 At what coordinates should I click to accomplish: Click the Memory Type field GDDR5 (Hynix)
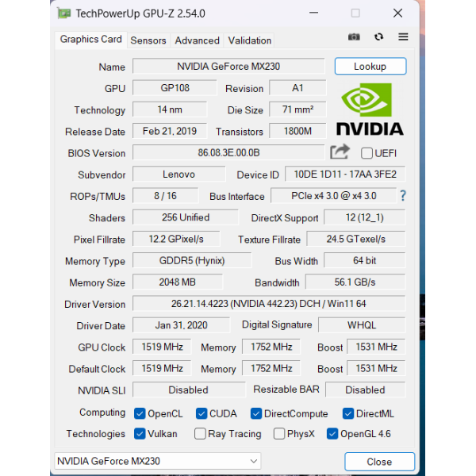pyautogui.click(x=192, y=260)
